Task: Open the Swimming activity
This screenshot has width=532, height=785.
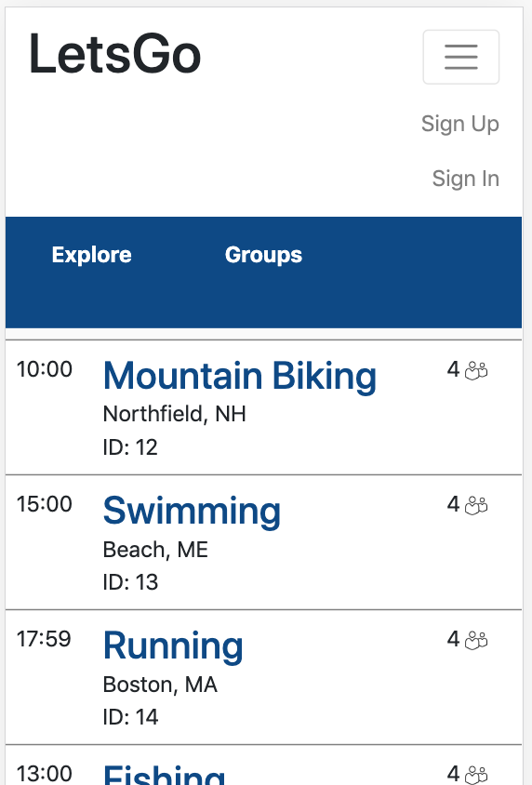Action: [192, 512]
